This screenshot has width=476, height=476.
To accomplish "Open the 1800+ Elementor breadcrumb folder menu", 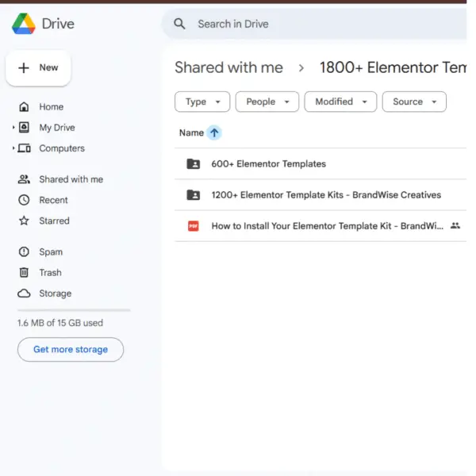I will [393, 67].
